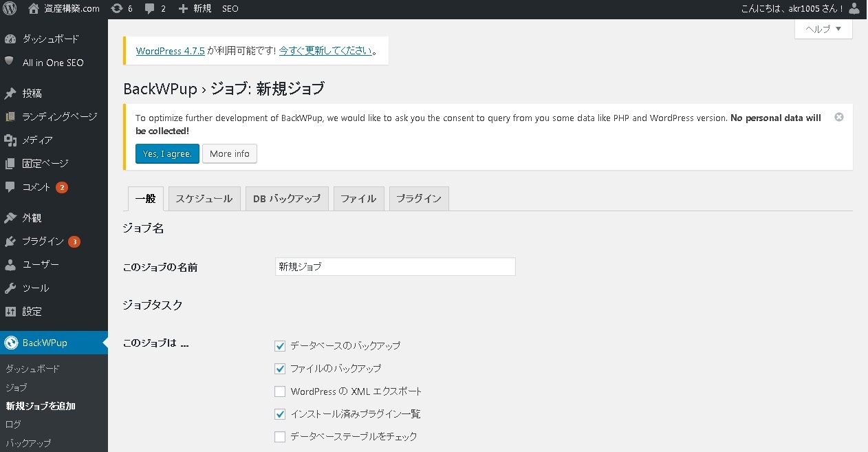
Task: Click the 設定 sliders icon
Action: (x=10, y=312)
